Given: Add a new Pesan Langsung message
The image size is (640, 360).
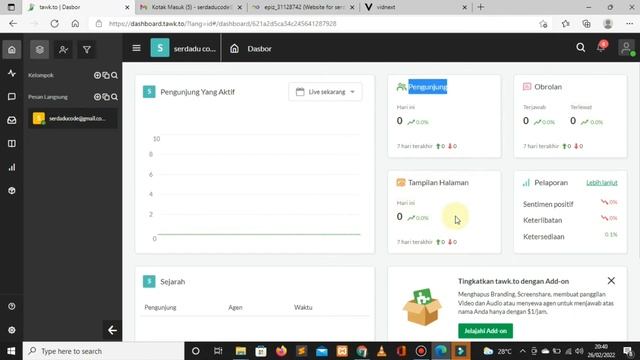Looking at the screenshot, I should pos(97,97).
